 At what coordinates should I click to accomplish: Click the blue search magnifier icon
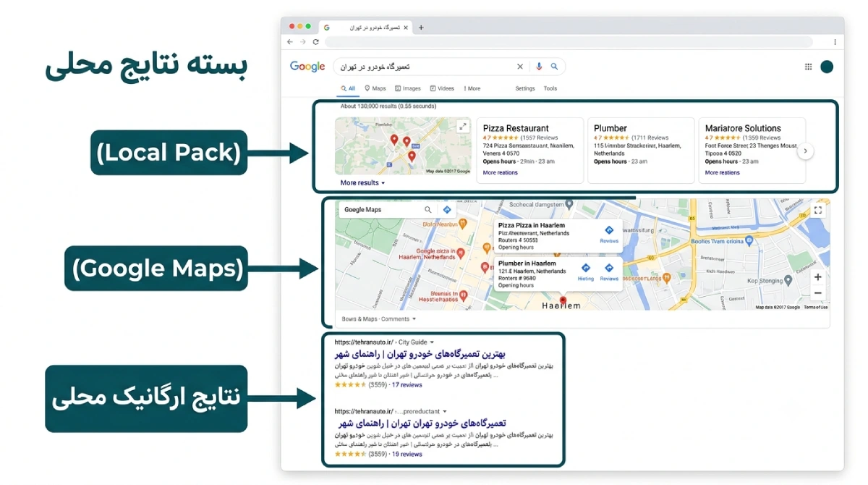(554, 67)
